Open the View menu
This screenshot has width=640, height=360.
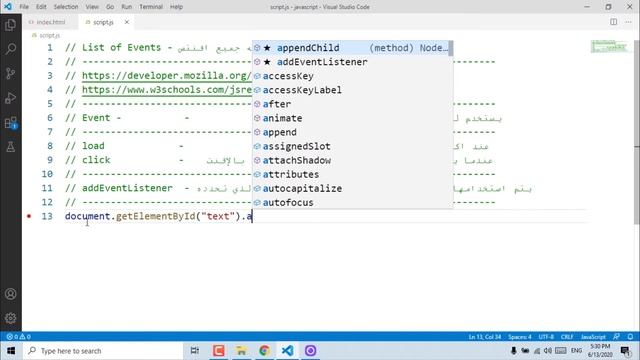pyautogui.click(x=92, y=7)
